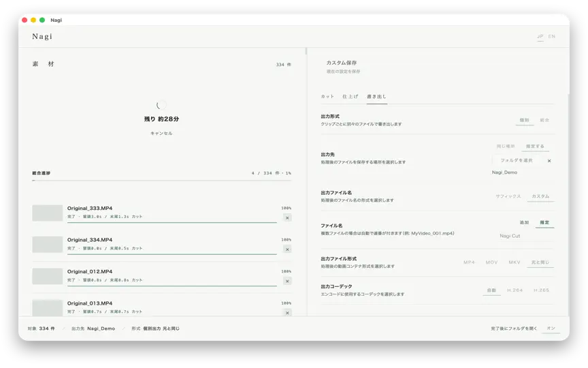Cancel processing via キャンセル

161,134
